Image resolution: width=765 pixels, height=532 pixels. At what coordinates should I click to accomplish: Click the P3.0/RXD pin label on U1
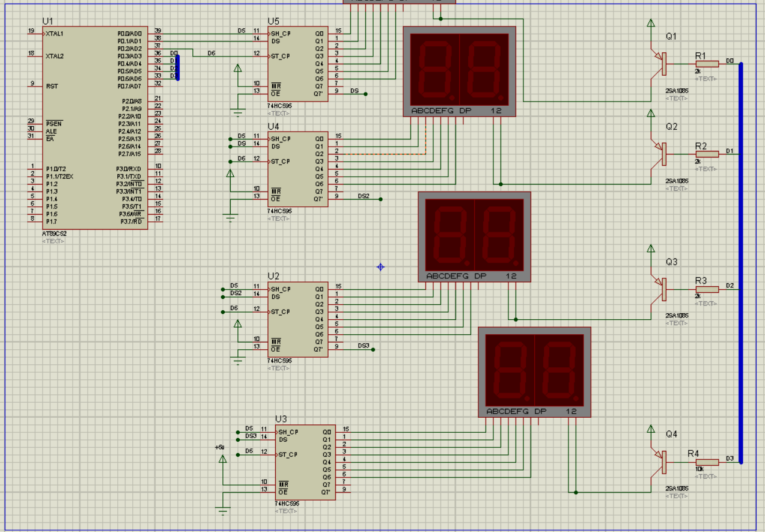click(129, 169)
